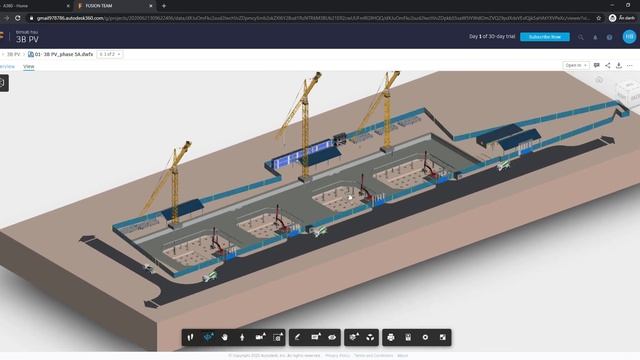Screen dimensions: 640x360
Task: Click the Privacy Policy footer link
Action: click(x=337, y=356)
